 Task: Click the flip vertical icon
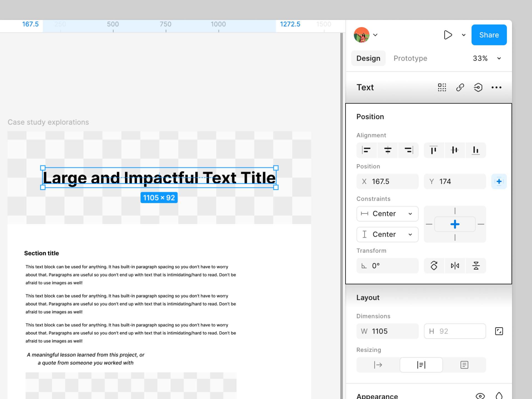pos(476,266)
